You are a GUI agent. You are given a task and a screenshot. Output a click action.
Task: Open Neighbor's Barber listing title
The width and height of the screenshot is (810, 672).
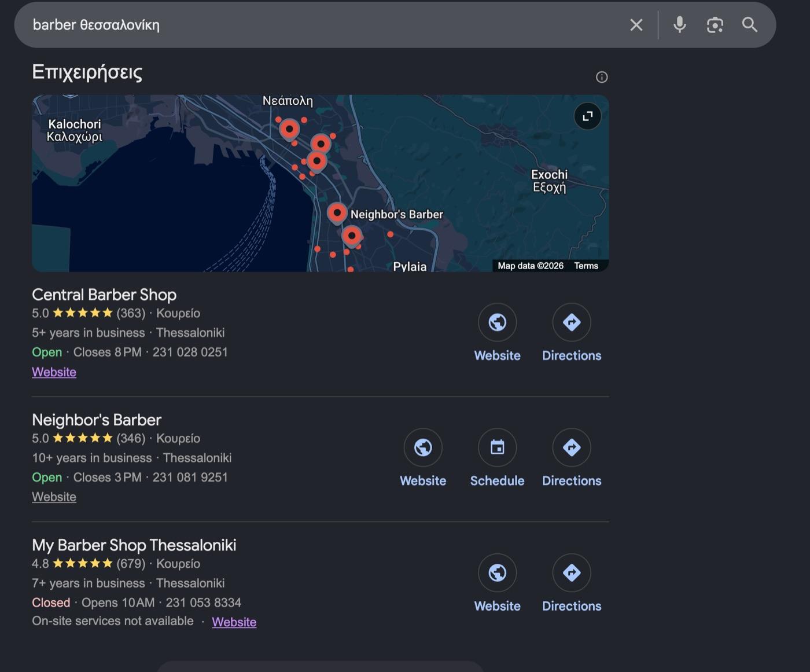tap(97, 420)
